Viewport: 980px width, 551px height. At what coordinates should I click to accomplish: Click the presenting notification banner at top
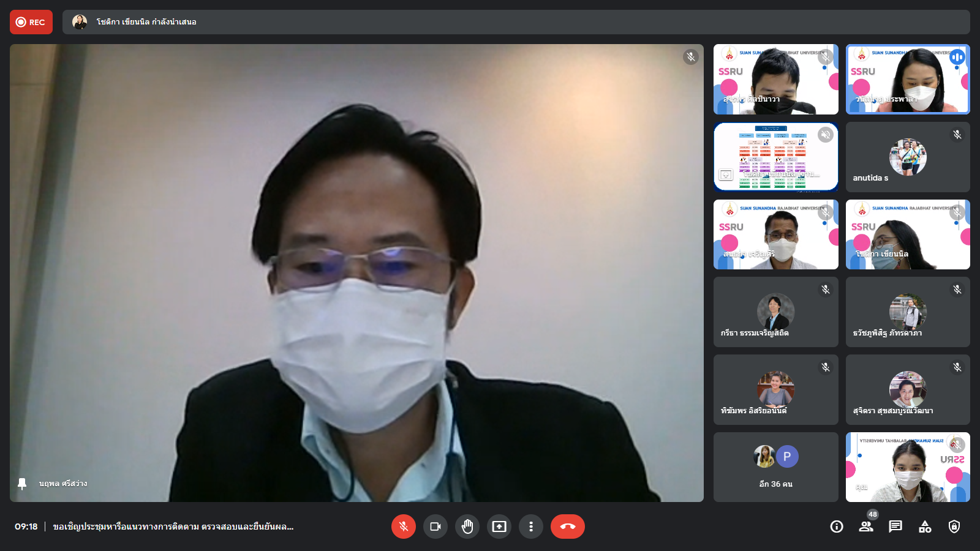click(x=516, y=22)
